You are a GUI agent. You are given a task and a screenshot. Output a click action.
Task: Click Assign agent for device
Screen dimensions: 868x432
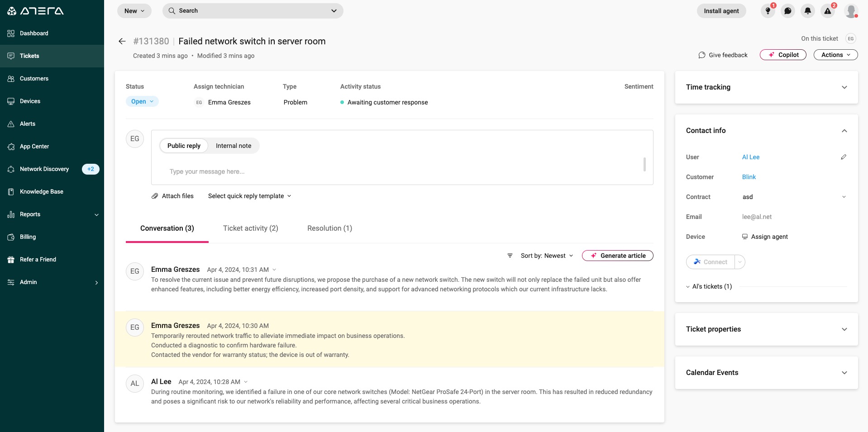coord(765,237)
